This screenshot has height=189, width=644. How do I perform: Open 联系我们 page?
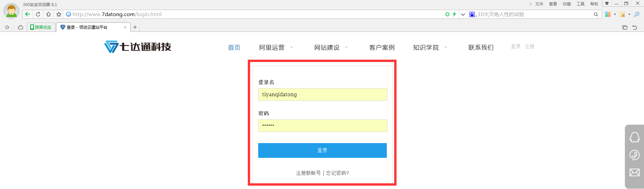[481, 48]
